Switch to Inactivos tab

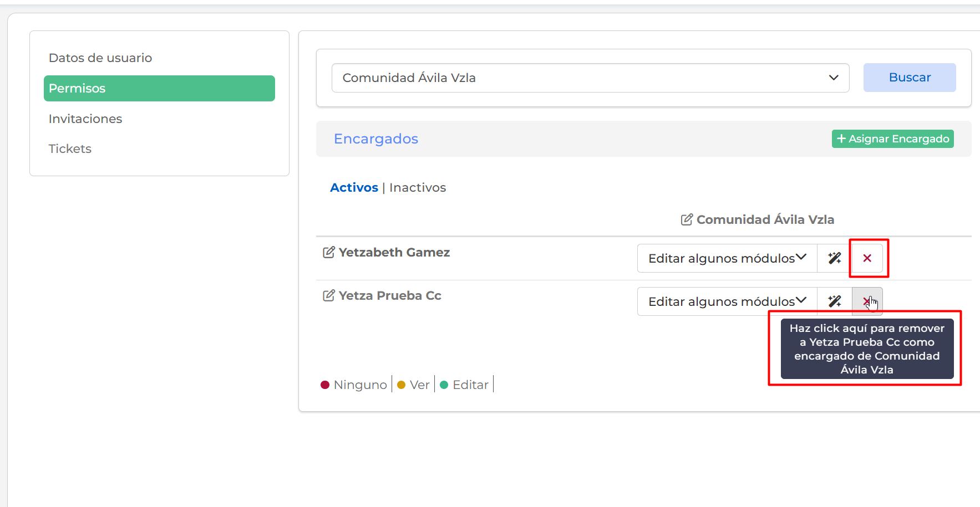point(418,188)
